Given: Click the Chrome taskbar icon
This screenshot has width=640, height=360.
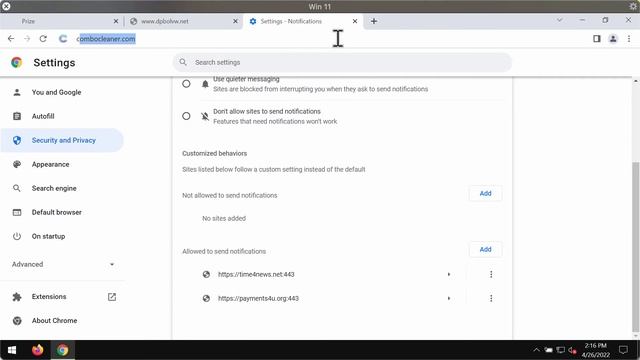Looking at the screenshot, I should (x=62, y=350).
